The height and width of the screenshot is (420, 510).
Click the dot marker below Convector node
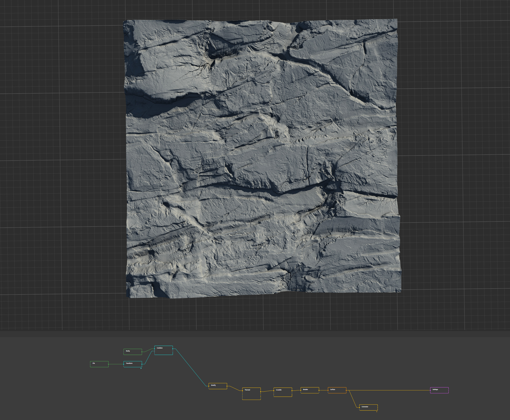point(377,411)
